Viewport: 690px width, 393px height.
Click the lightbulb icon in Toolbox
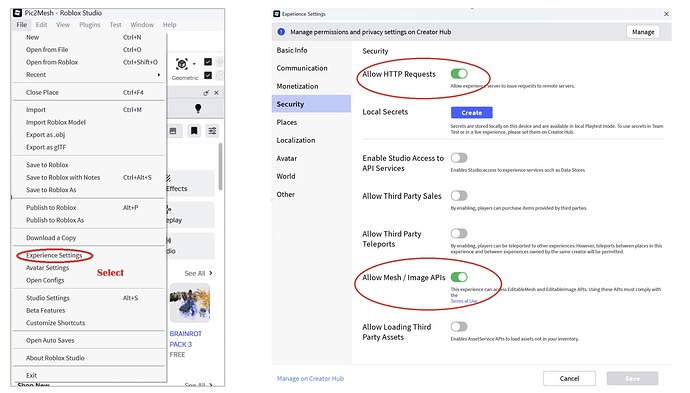(198, 108)
